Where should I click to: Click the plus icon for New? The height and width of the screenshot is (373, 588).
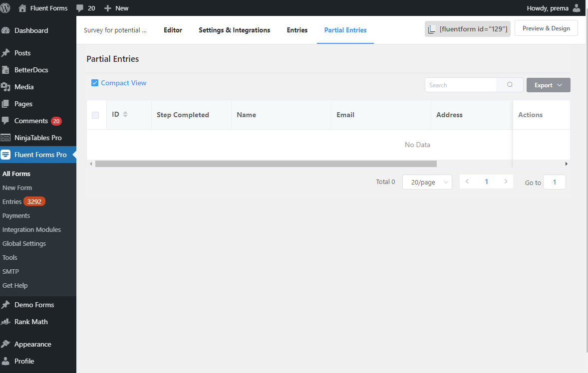click(108, 8)
